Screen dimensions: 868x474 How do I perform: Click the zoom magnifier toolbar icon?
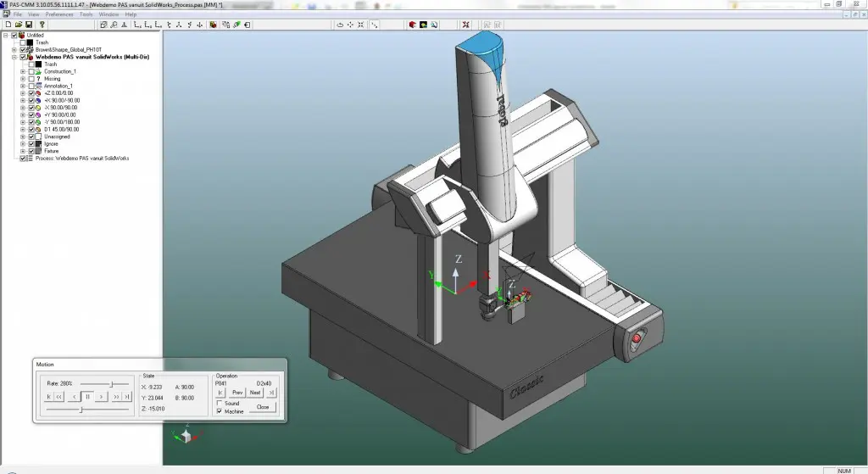point(114,25)
